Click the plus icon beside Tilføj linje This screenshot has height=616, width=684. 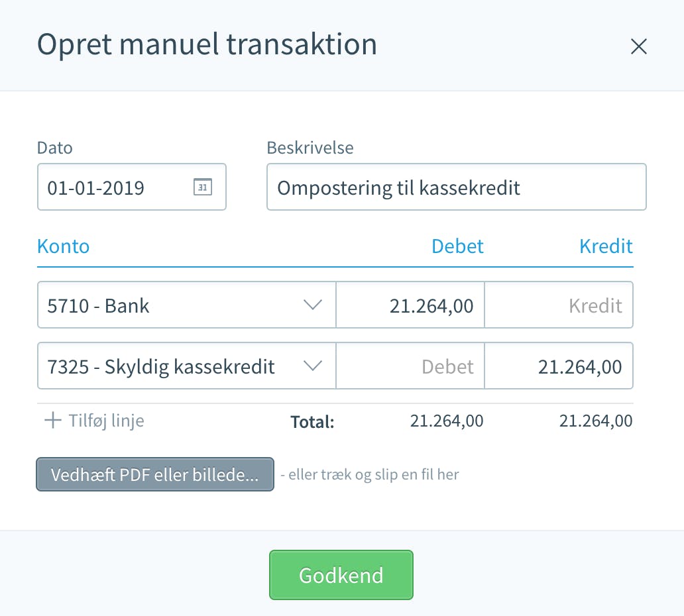point(53,420)
